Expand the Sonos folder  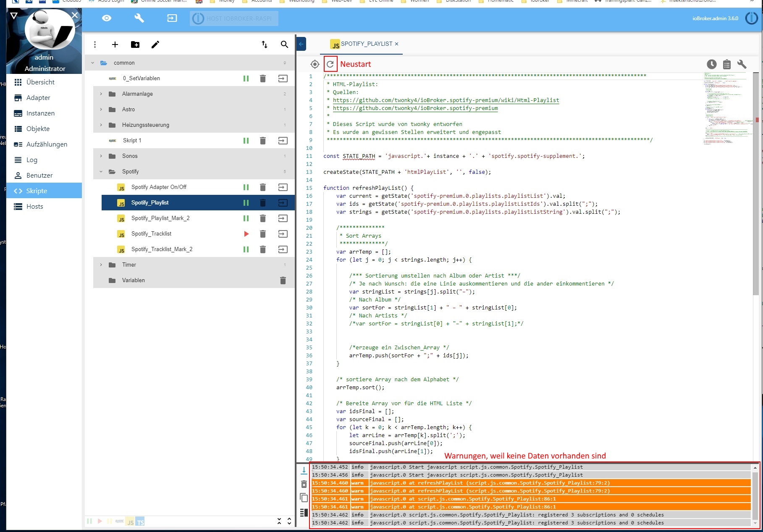[x=101, y=156]
